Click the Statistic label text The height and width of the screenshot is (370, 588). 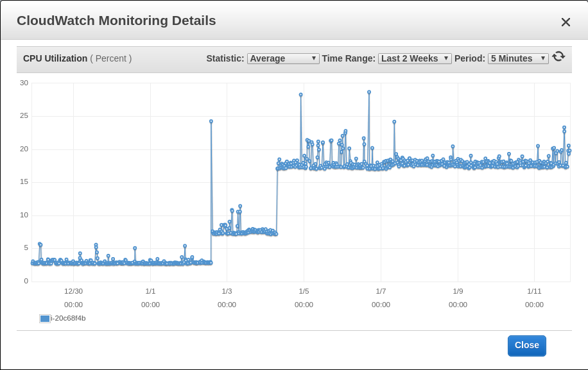[225, 58]
